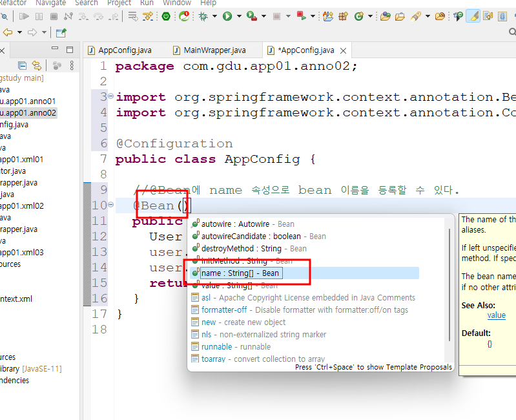Screen dimensions: 516x420
Task: Click the Terminate (stop) icon
Action: [54, 16]
